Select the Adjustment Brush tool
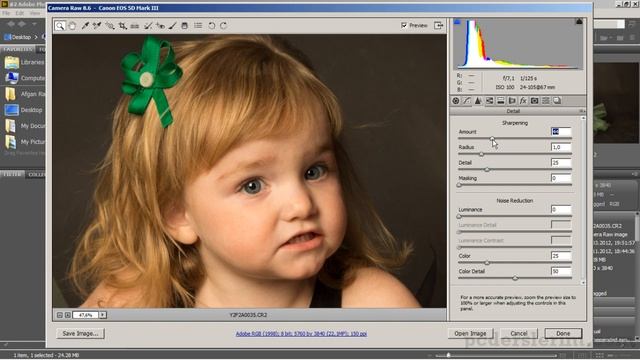Image resolution: width=640 pixels, height=360 pixels. [x=173, y=26]
